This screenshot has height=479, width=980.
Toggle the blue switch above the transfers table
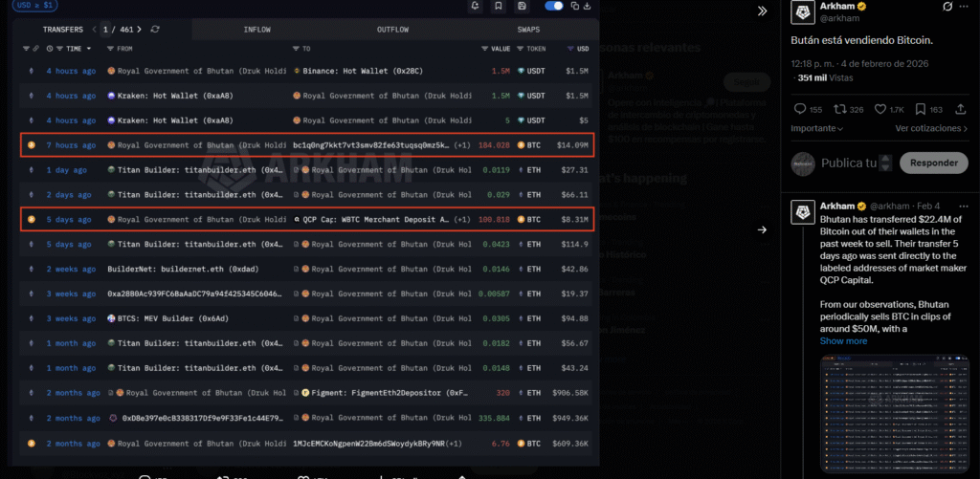point(554,6)
